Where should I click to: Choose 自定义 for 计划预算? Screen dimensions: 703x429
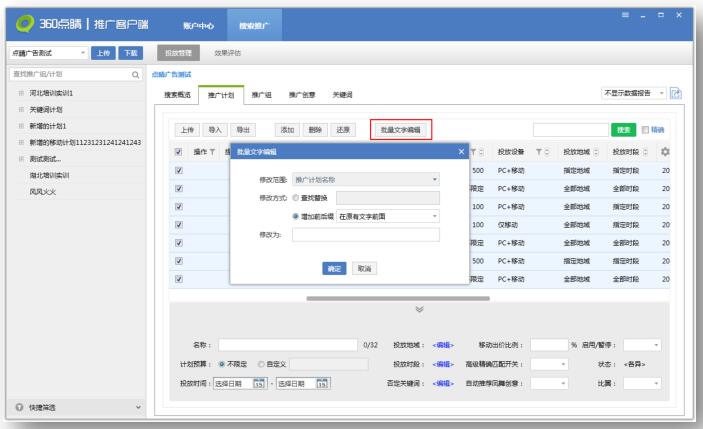[x=262, y=364]
